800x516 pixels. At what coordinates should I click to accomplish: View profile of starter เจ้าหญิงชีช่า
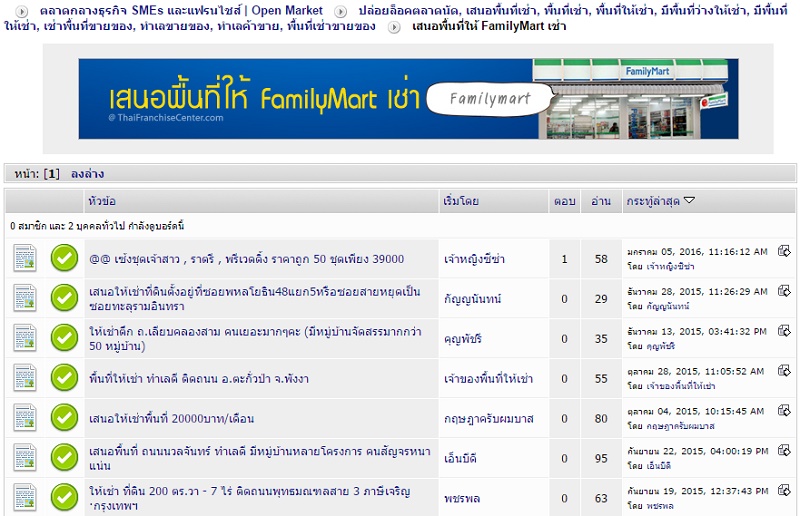click(x=474, y=259)
